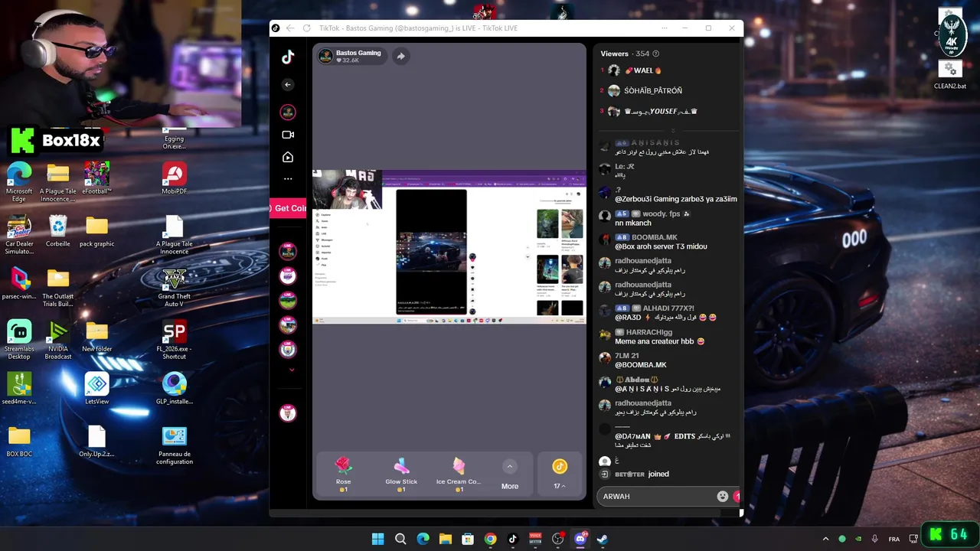
Task: Open FL_2026.exe shortcut on desktop
Action: 175,340
